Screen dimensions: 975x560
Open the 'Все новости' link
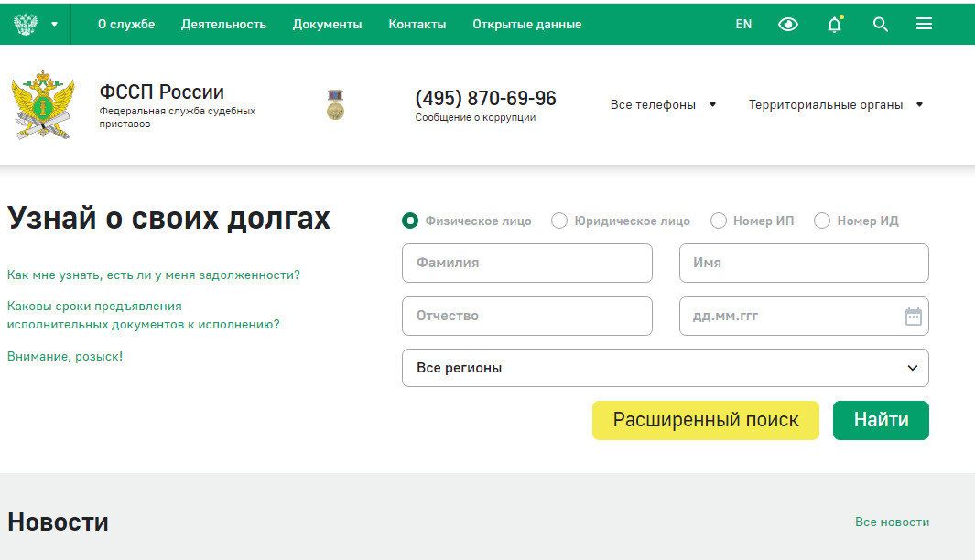click(893, 522)
